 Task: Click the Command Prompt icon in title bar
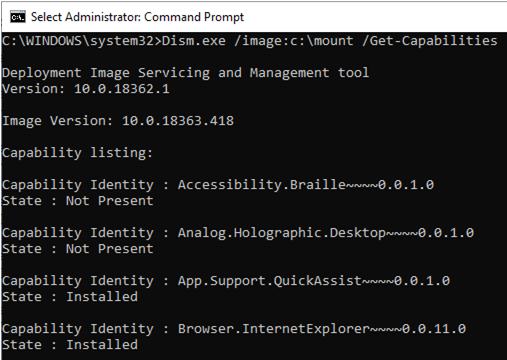pos(17,17)
